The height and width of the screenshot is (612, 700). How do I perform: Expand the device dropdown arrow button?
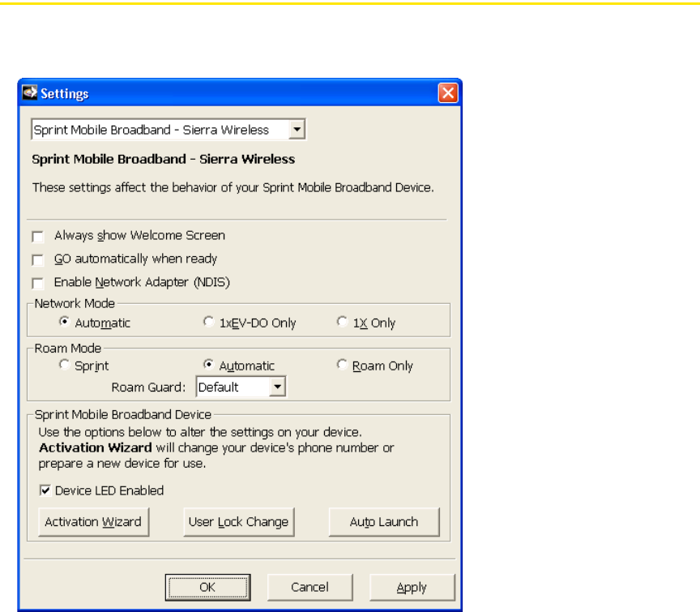click(x=297, y=130)
